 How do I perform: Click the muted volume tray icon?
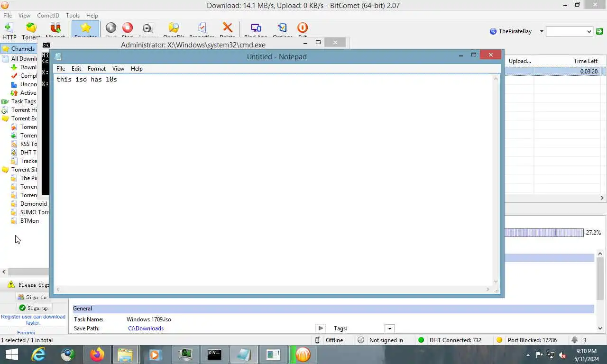coord(563,355)
